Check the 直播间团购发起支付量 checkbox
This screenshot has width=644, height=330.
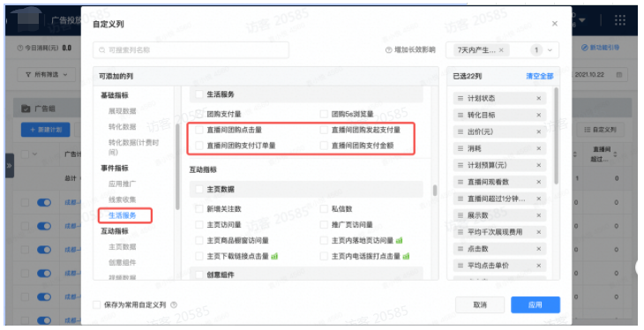324,130
